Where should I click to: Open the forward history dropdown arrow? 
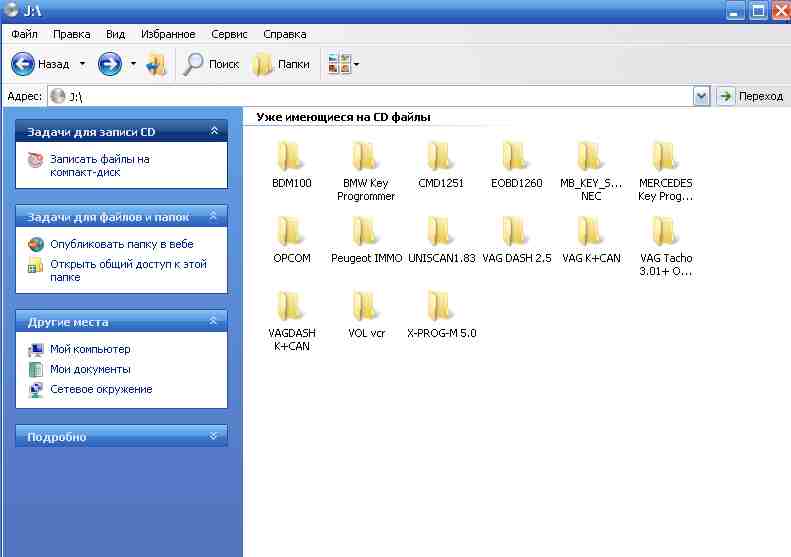(x=133, y=64)
